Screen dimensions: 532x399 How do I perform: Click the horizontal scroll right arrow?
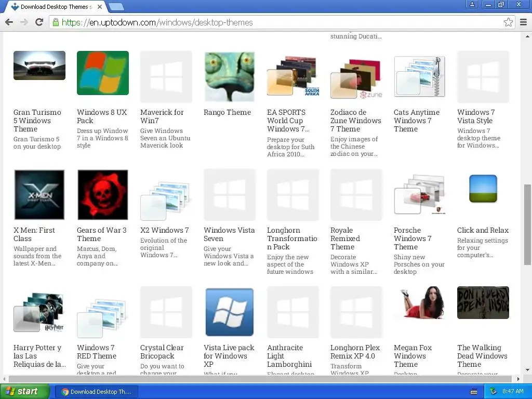518,379
